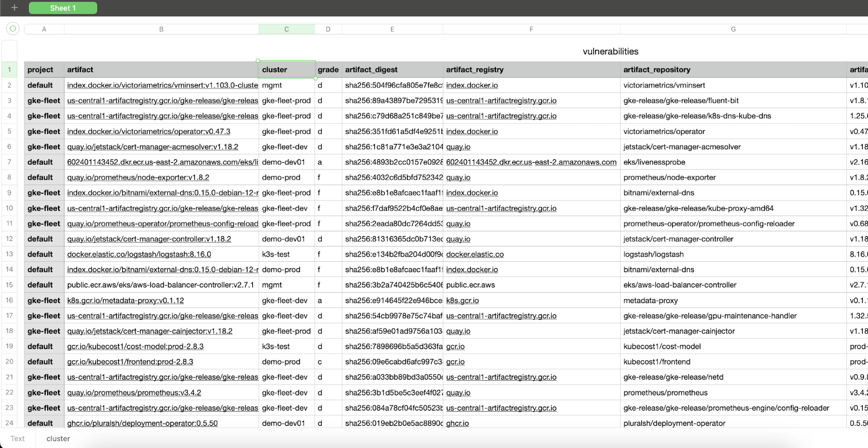Open gcr.io/kubecost1/cost-model:prod-2.8.3 link
This screenshot has width=868, height=448.
[x=135, y=346]
